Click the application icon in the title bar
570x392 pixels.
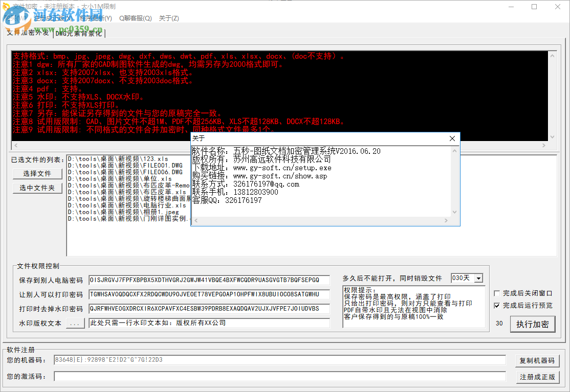(6, 7)
